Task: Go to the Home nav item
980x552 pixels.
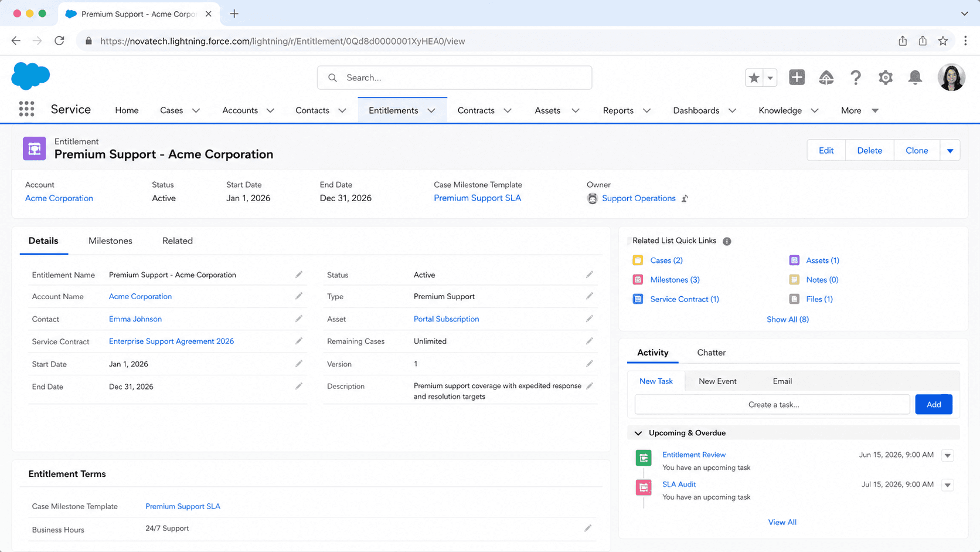Action: pyautogui.click(x=127, y=110)
